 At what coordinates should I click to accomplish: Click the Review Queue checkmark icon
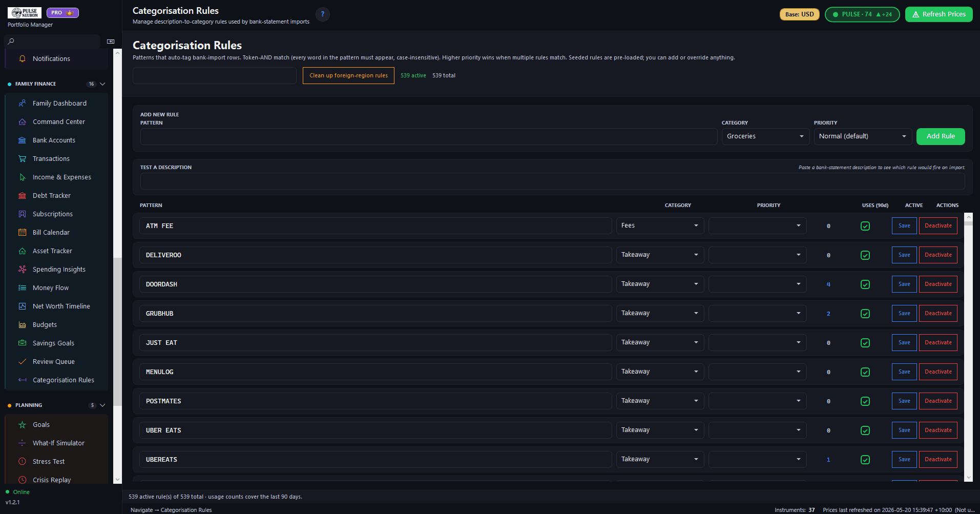(x=22, y=362)
